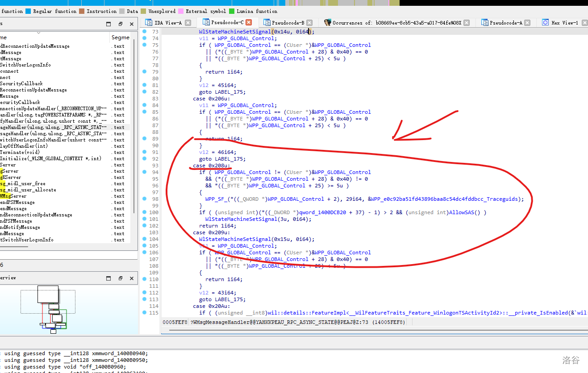588x373 pixels.
Task: Close the graph overview panel
Action: coord(132,278)
